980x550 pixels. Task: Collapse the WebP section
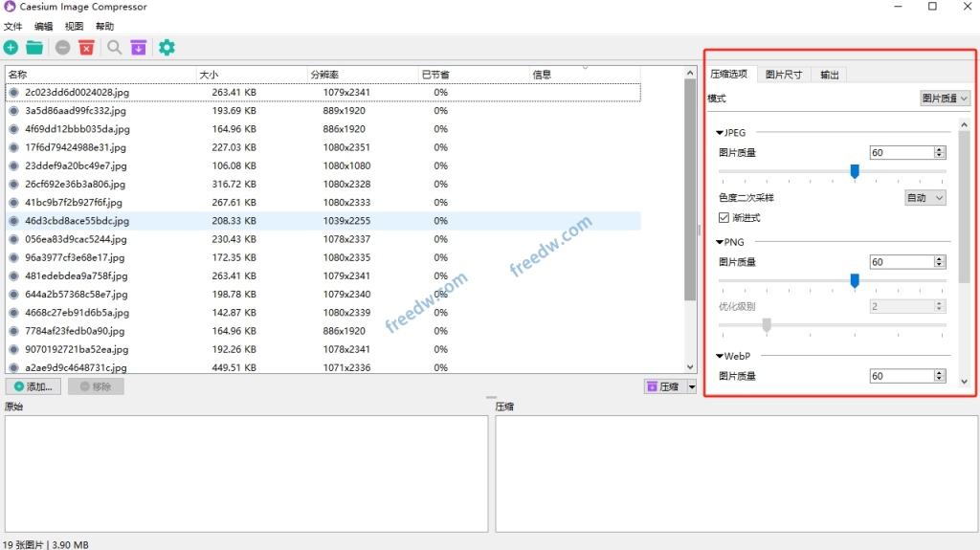coord(720,356)
